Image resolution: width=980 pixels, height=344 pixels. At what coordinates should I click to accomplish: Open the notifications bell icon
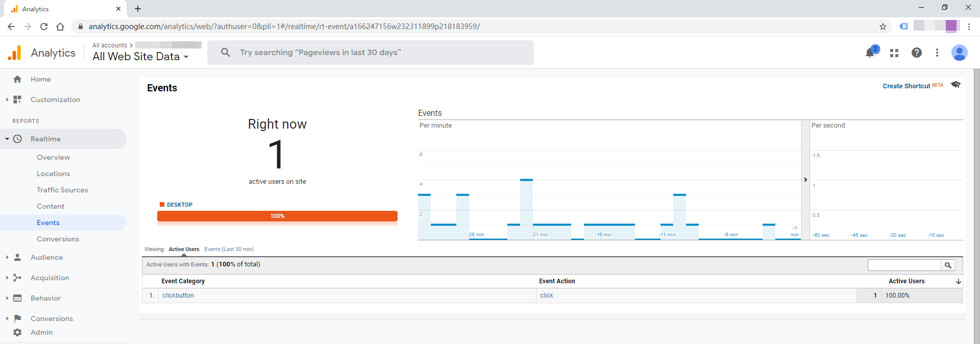click(870, 53)
